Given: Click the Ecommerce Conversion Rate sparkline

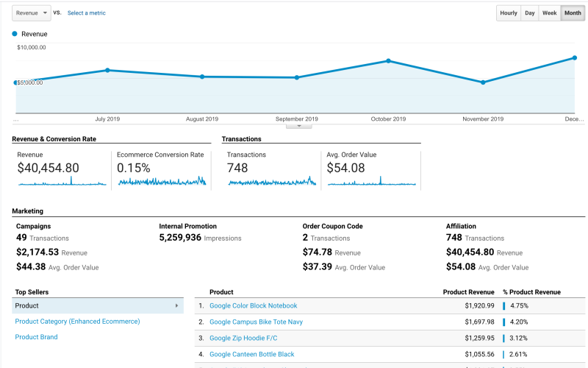Looking at the screenshot, I should tap(162, 181).
